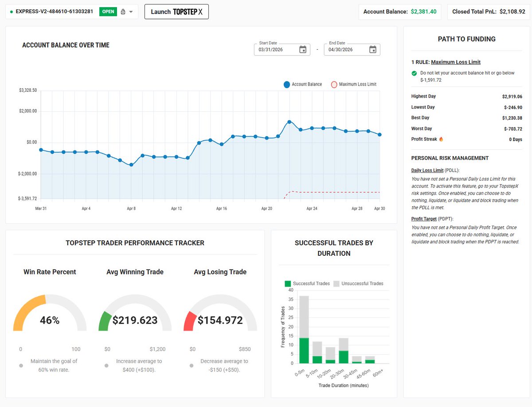The width and height of the screenshot is (532, 407).
Task: Click account name EXPRESS-V2-484610-61303281
Action: tap(55, 12)
